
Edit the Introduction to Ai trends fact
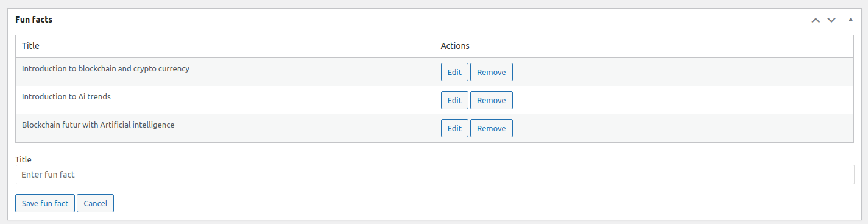454,100
